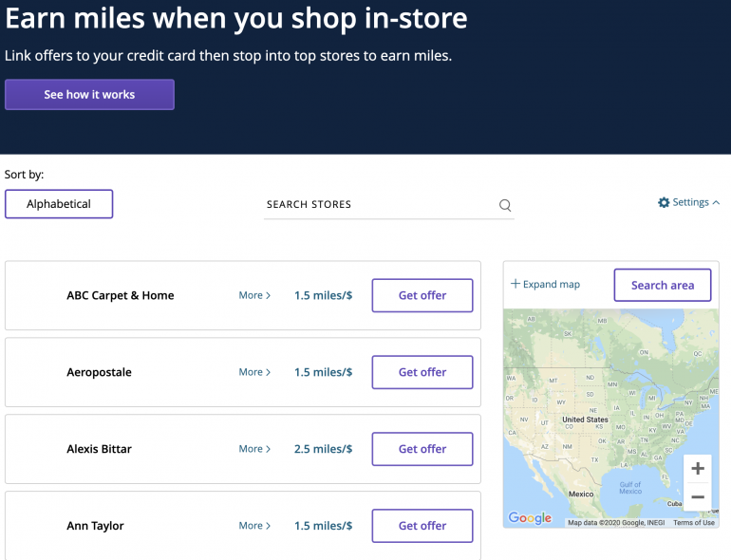Screen dimensions: 731x560
Task: Collapse the Settings chevron
Action: pyautogui.click(x=716, y=202)
